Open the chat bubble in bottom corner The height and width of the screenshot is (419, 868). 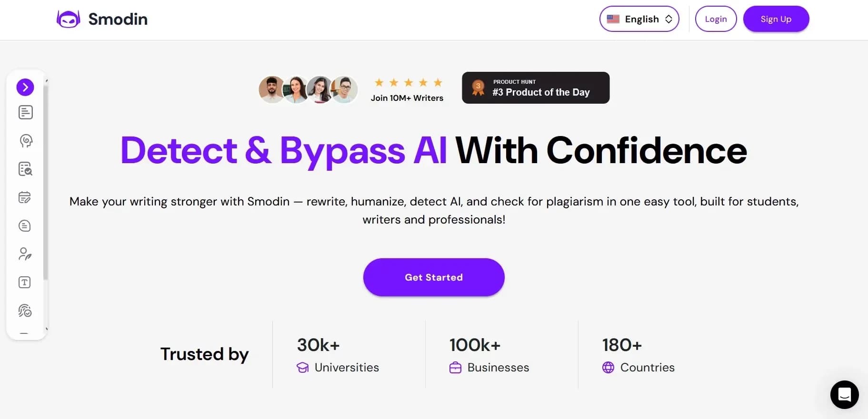tap(844, 395)
